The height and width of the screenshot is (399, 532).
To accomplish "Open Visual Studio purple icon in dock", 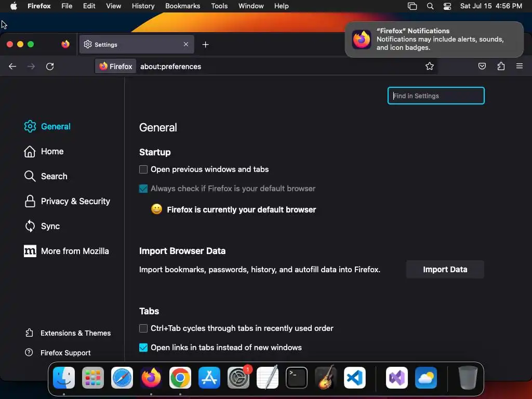I will (396, 378).
